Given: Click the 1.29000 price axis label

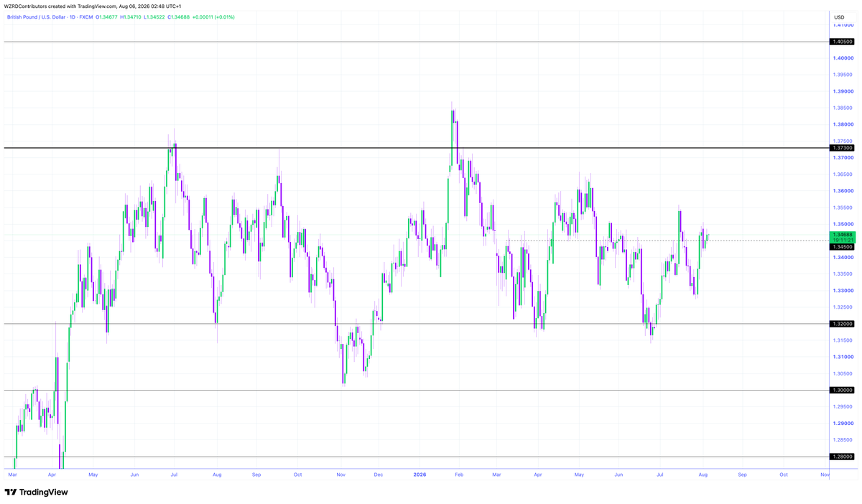Looking at the screenshot, I should (x=842, y=424).
